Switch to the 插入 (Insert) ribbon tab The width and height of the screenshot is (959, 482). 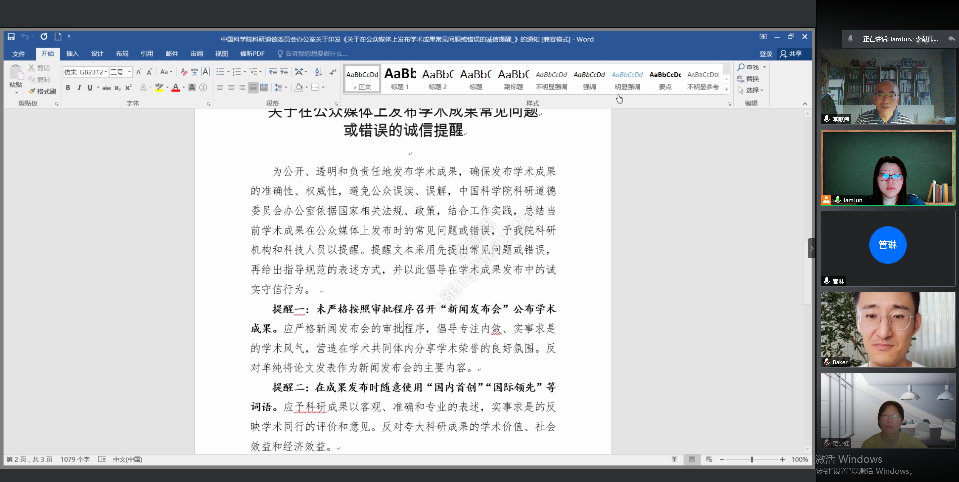[72, 53]
